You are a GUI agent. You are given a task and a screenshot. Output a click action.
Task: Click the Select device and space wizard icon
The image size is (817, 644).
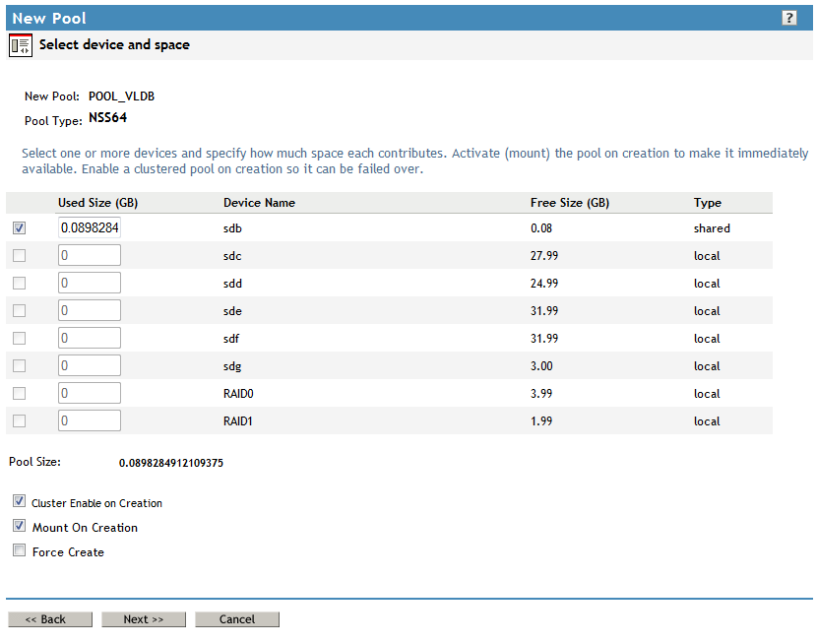point(20,45)
